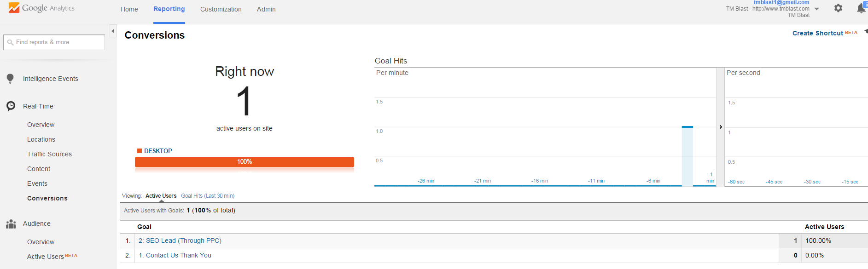Click the Real-Time clock icon
This screenshot has width=868, height=269.
pos(11,106)
